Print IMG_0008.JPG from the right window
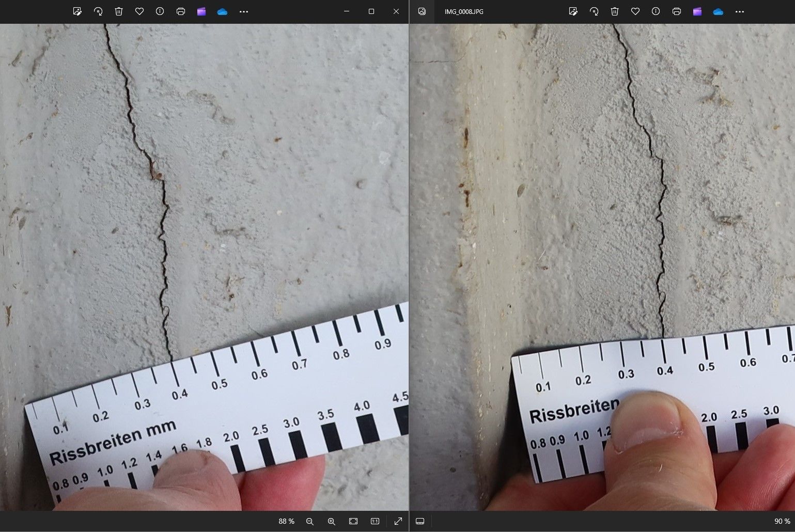The height and width of the screenshot is (532, 795). (x=677, y=11)
